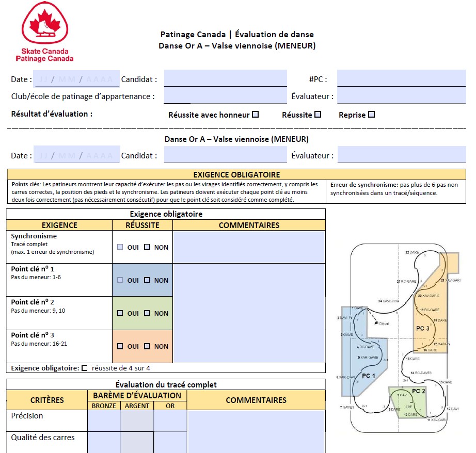476x453 pixels.
Task: Click the "Patinage Canada | Évaluation de danse" title
Action: [x=237, y=34]
